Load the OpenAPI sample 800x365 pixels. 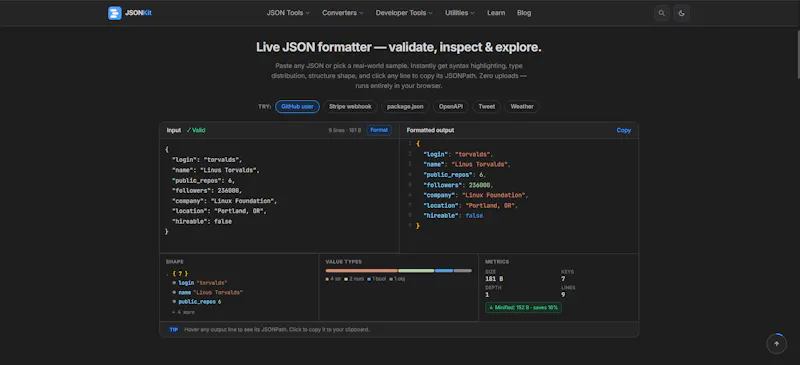pos(451,107)
